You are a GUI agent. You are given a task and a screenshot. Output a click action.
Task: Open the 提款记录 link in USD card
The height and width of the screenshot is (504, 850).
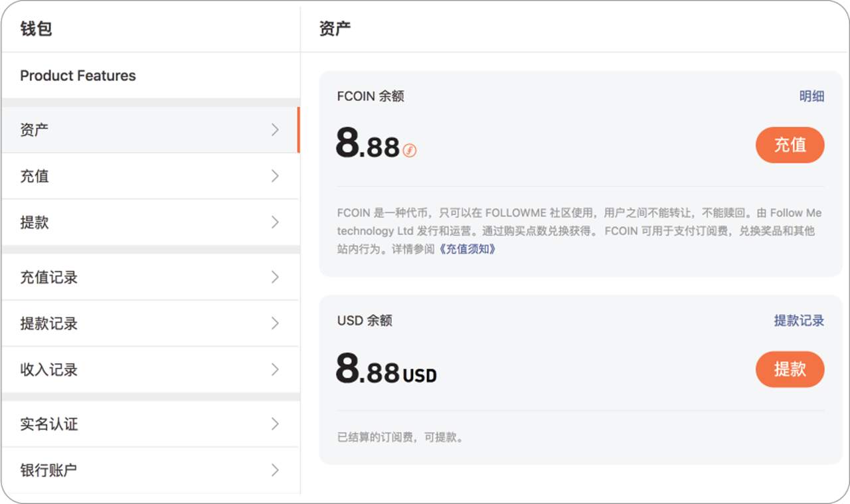pos(799,321)
